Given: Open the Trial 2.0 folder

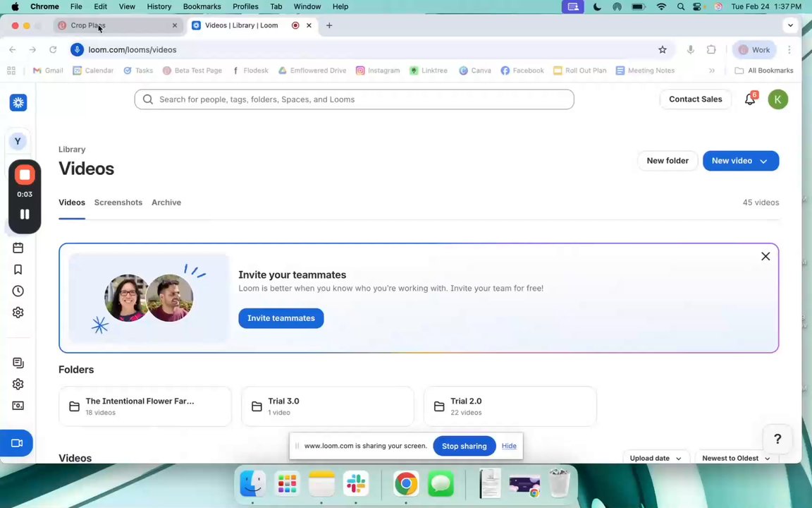Looking at the screenshot, I should [510, 406].
